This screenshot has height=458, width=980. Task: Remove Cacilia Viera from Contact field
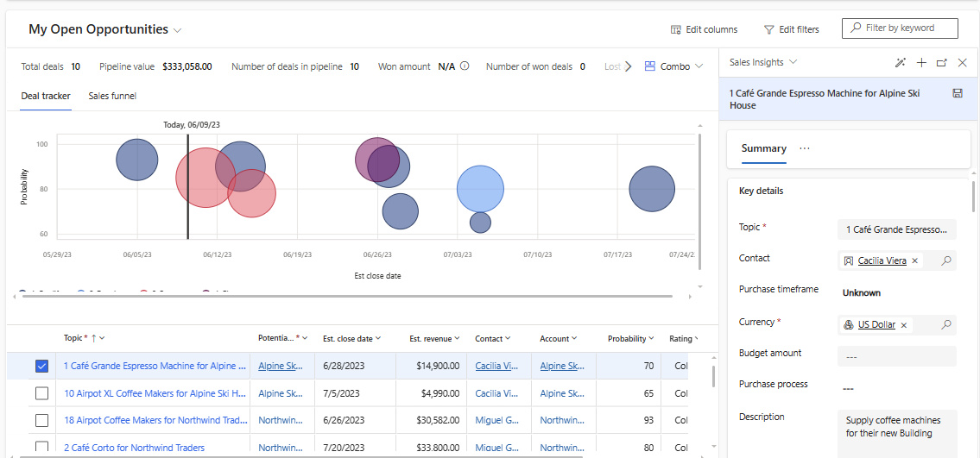pos(915,260)
